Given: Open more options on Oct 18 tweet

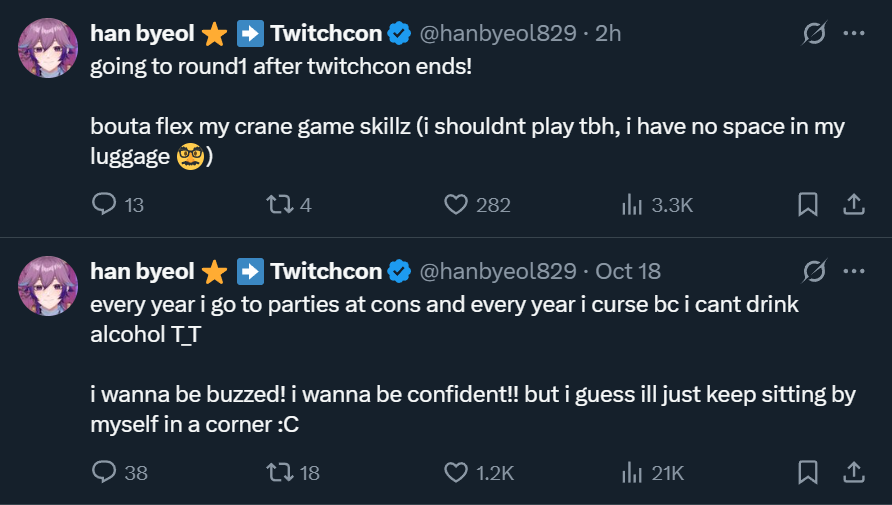Looking at the screenshot, I should (x=853, y=271).
